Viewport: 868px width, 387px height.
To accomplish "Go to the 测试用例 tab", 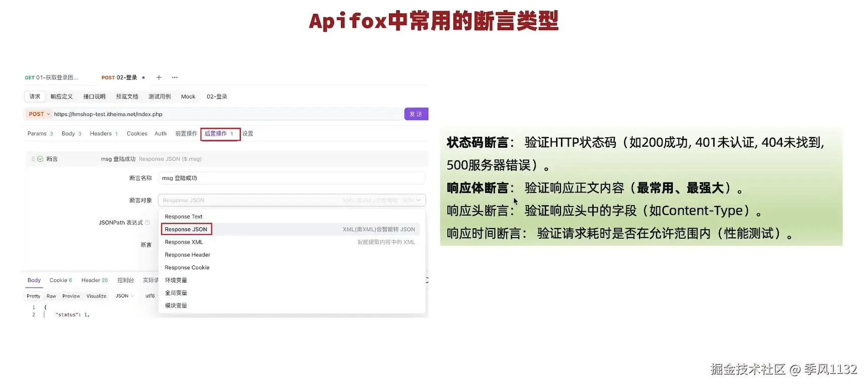I will [160, 96].
